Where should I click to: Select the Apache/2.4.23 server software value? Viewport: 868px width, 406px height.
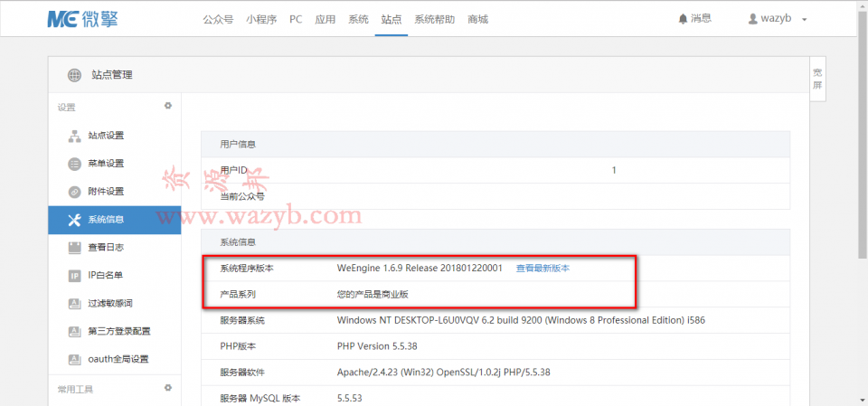pos(443,373)
